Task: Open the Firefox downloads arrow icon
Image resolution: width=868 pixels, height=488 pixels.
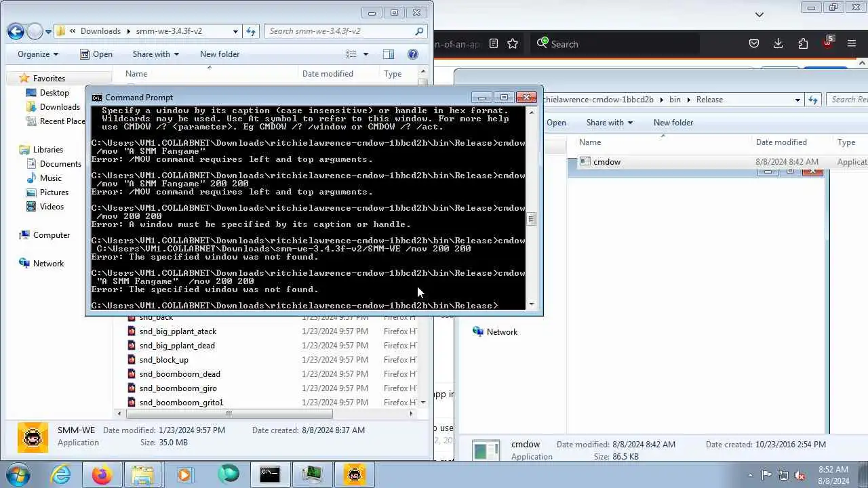Action: (x=778, y=43)
